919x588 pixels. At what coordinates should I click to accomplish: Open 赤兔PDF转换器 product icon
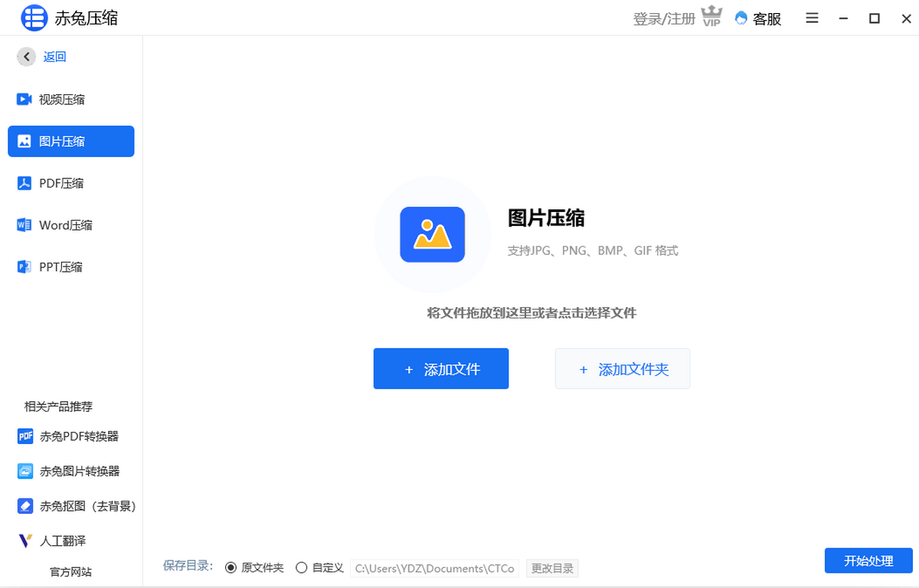coord(25,436)
